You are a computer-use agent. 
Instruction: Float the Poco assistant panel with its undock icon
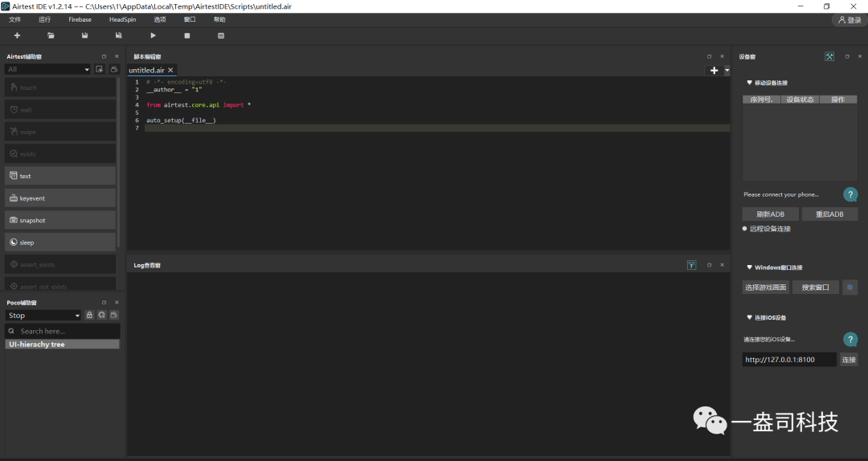tap(104, 302)
